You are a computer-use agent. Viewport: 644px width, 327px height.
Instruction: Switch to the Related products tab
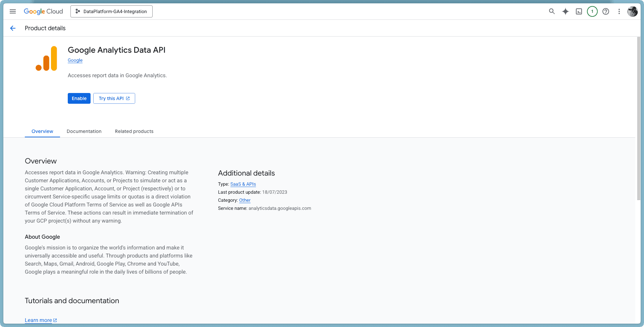click(x=134, y=131)
